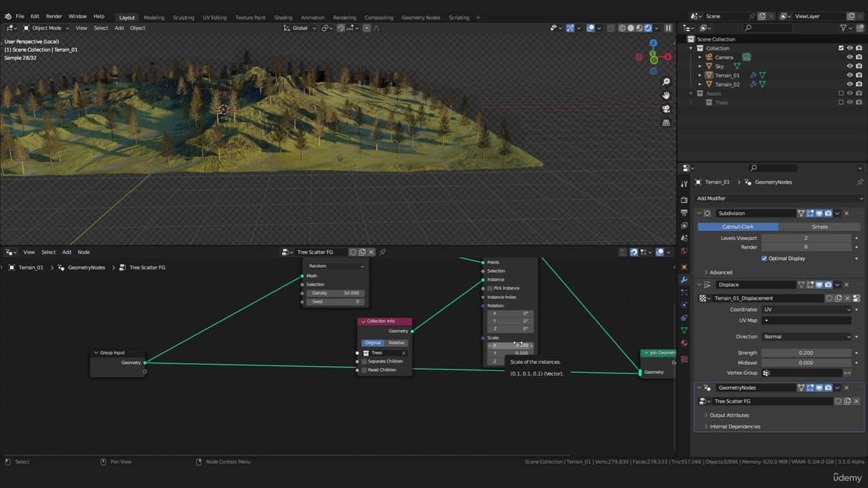Click the Strength 0.200 slider field
Image resolution: width=868 pixels, height=488 pixels.
806,353
